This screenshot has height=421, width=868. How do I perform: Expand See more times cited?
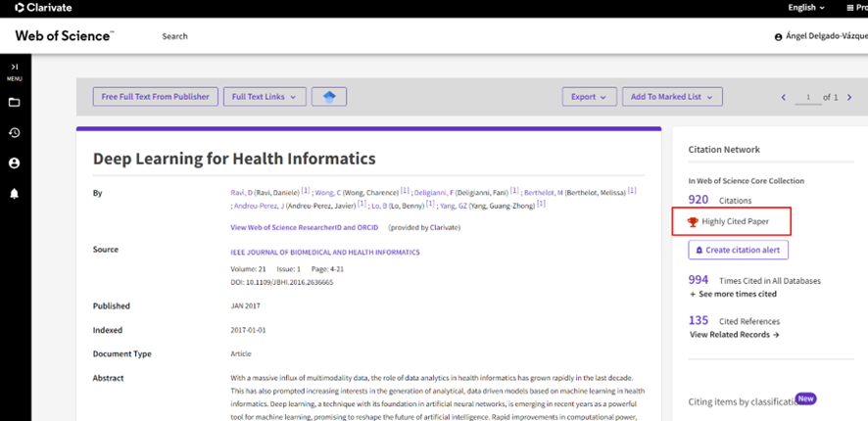[733, 295]
